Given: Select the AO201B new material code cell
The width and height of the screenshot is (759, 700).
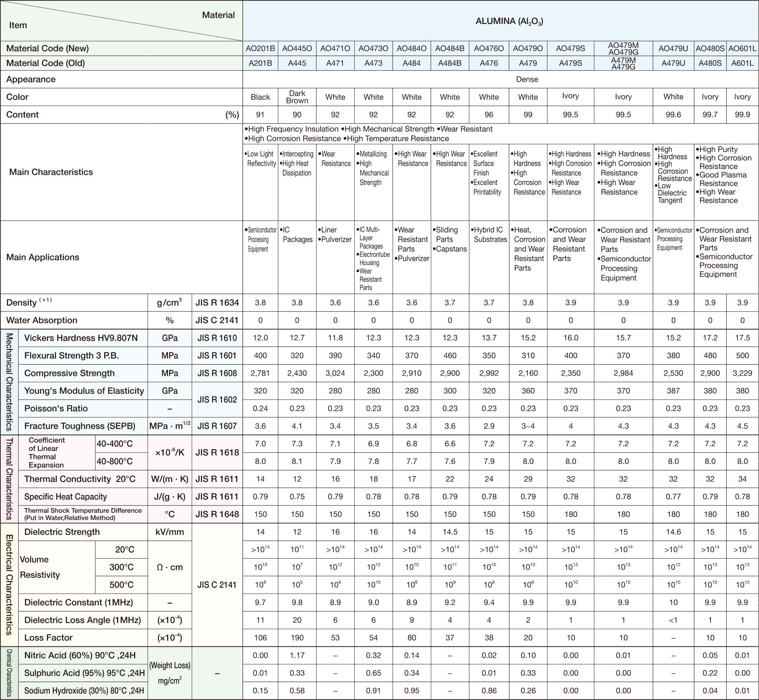Looking at the screenshot, I should pyautogui.click(x=260, y=48).
